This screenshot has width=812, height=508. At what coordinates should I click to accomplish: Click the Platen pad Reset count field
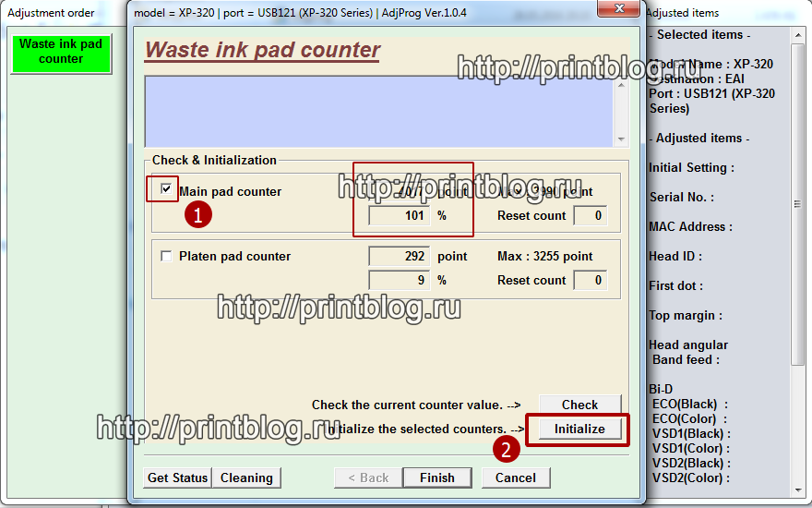590,280
